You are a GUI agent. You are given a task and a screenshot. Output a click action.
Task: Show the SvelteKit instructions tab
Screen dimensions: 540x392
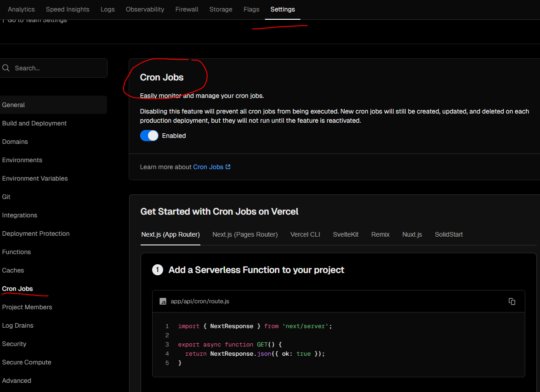[x=346, y=234]
